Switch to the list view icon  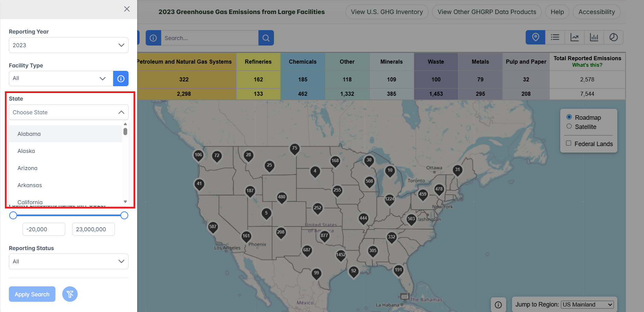click(x=555, y=37)
